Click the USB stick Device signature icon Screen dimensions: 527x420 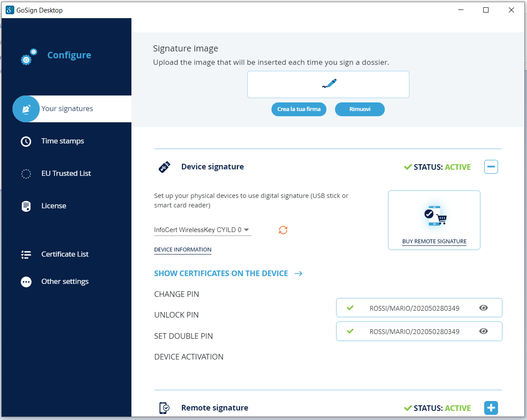pyautogui.click(x=164, y=167)
